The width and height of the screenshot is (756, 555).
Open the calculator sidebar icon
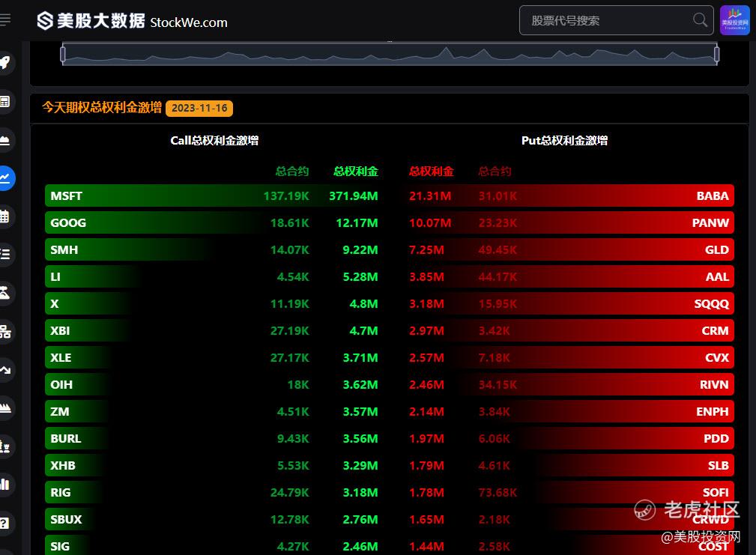point(4,102)
